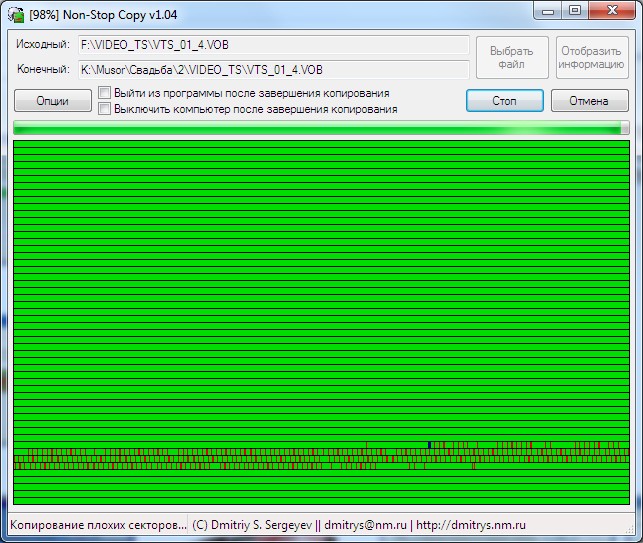The width and height of the screenshot is (643, 543).
Task: Click the dmitrys@nm.ru email in status bar
Action: [365, 525]
